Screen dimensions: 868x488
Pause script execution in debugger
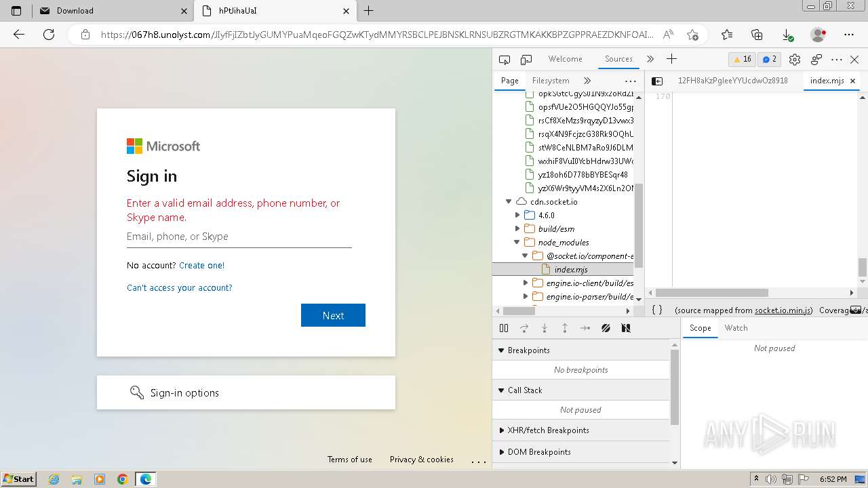[504, 328]
